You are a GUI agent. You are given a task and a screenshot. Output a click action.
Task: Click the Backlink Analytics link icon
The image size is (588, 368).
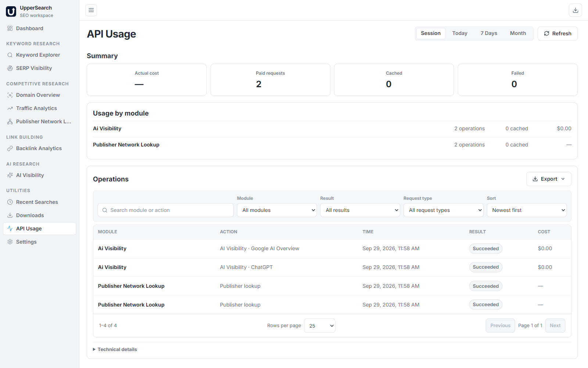pos(10,148)
